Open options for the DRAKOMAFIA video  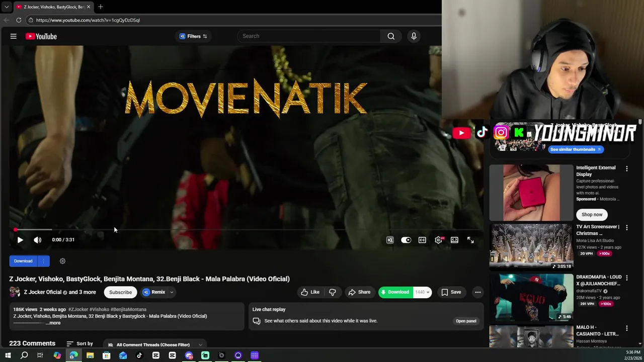(x=626, y=278)
